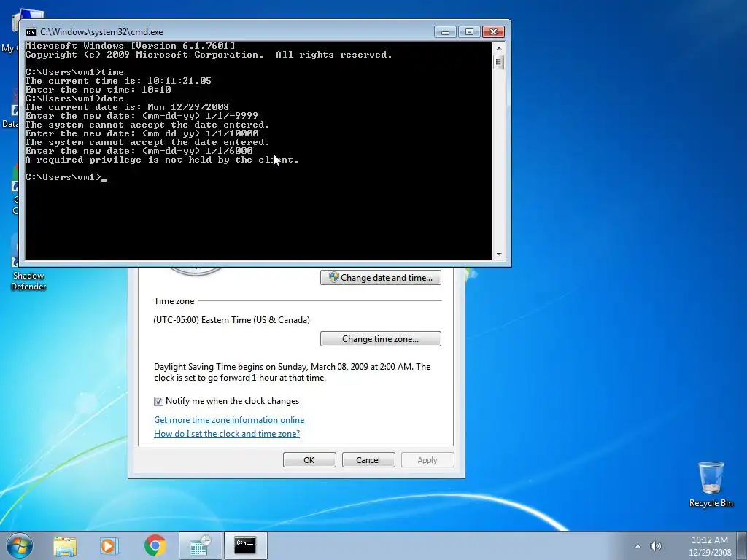This screenshot has height=560, width=747.
Task: Cancel the Date and Time dialog
Action: click(x=368, y=460)
